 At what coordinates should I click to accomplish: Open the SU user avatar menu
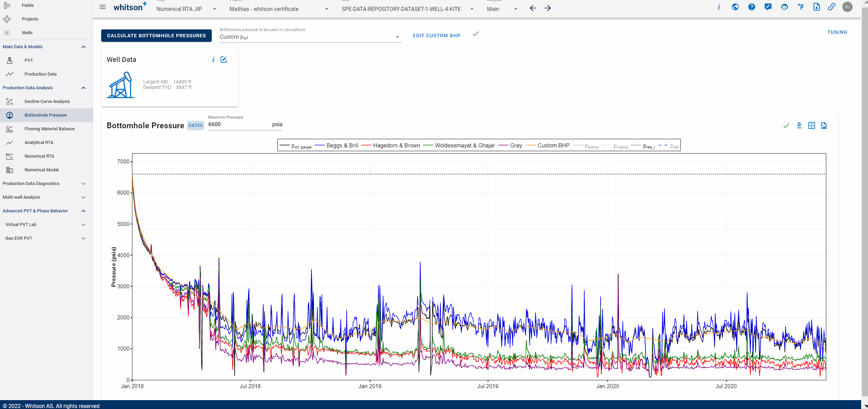847,7
